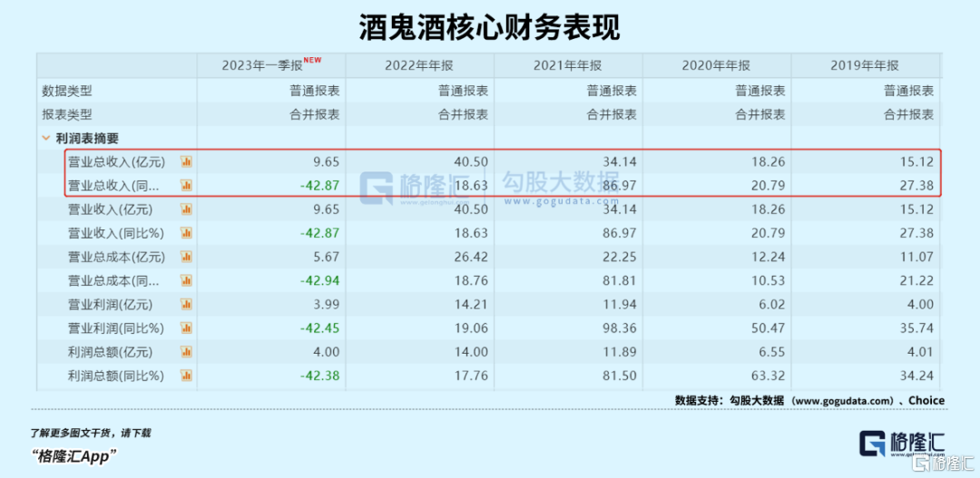Screen dimensions: 980x478
Task: Click the 11.94 operating profit cell
Action: click(x=621, y=304)
